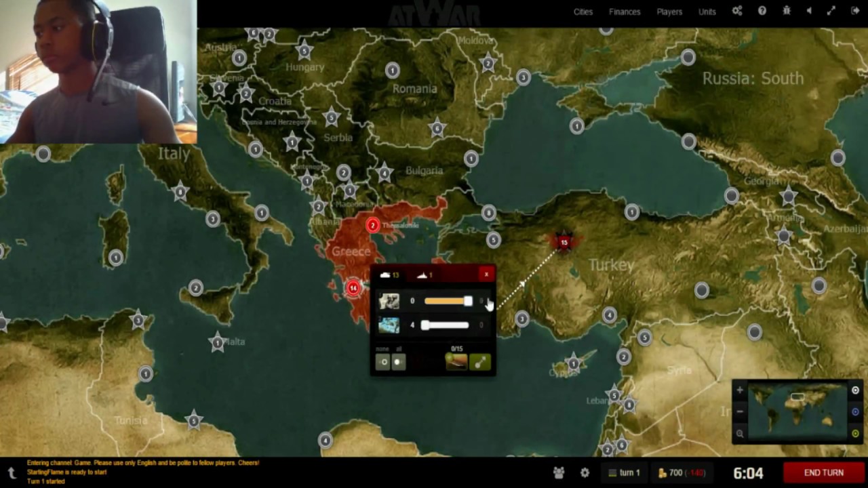The width and height of the screenshot is (868, 488).
Task: Open the Players menu
Action: click(x=669, y=12)
